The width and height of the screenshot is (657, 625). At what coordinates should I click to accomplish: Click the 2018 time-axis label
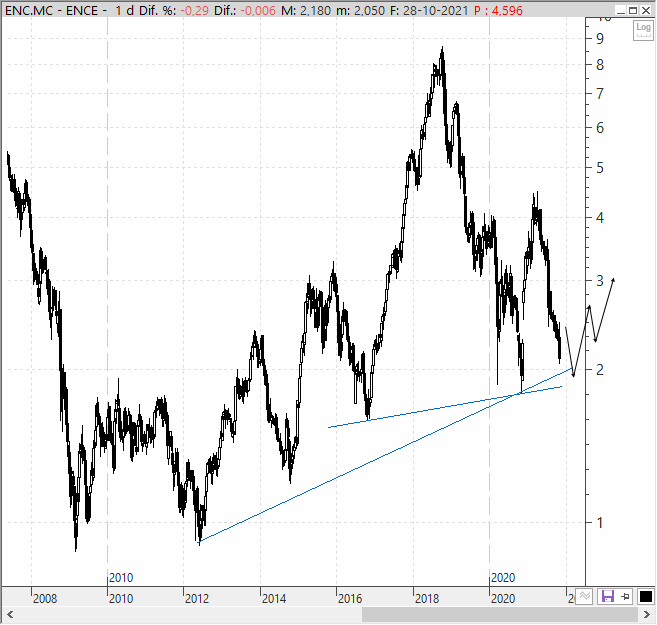point(427,599)
